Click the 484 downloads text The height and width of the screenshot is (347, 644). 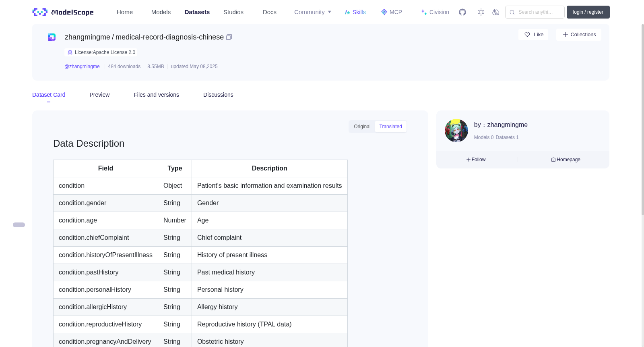tap(124, 66)
